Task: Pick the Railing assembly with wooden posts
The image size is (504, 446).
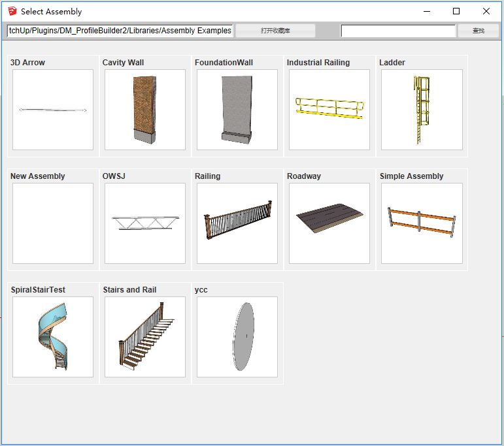Action: point(237,223)
